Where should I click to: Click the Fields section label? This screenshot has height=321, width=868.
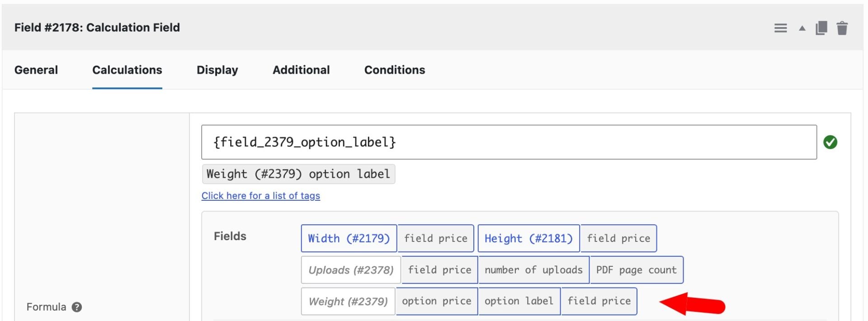pos(230,236)
